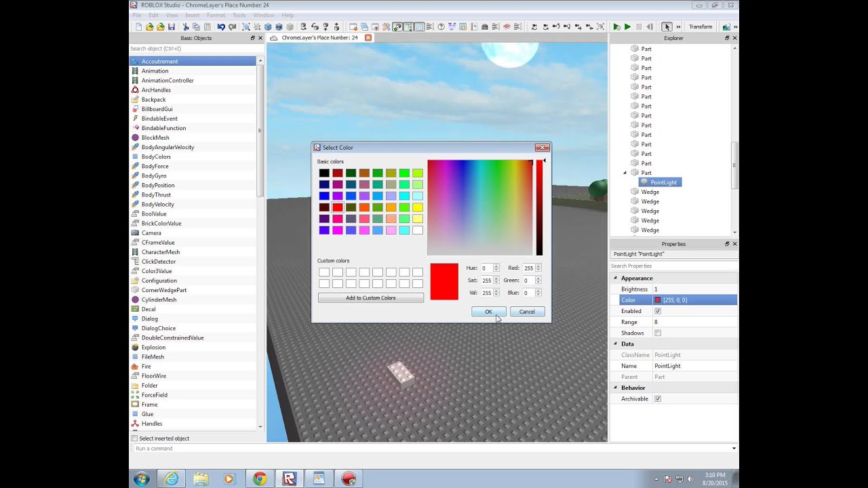The height and width of the screenshot is (488, 868).
Task: Click the Reset rewind icon in toolbar
Action: [650, 27]
